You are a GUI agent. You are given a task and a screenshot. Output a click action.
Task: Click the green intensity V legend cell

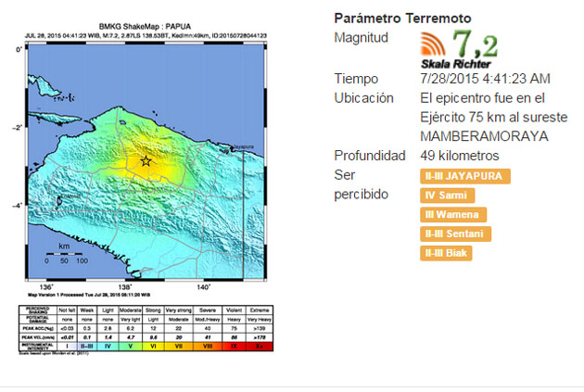[x=131, y=346]
